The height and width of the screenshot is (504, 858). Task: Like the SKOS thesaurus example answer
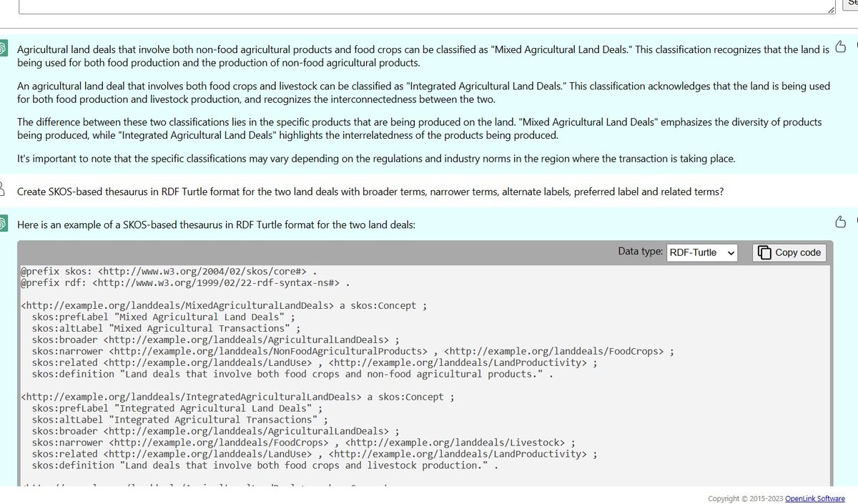841,222
